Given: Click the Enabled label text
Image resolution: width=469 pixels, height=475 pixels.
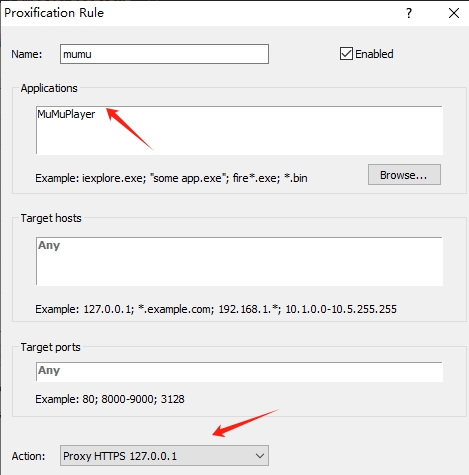Looking at the screenshot, I should (374, 54).
